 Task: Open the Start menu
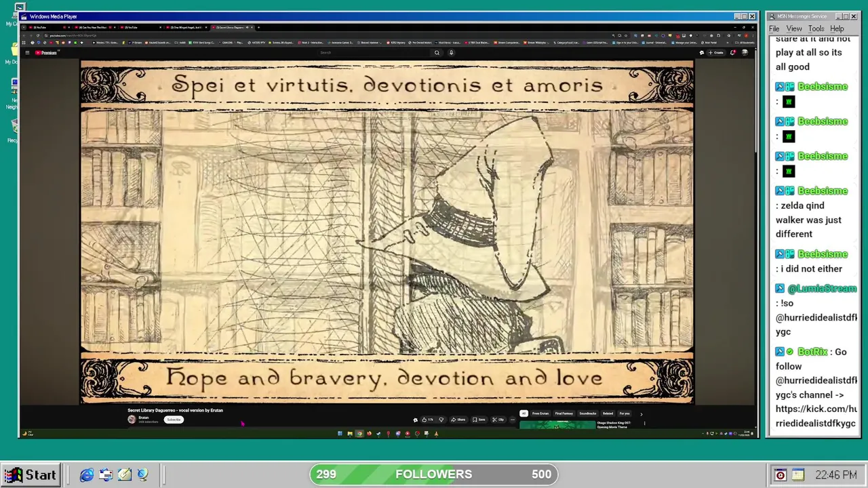tap(30, 474)
